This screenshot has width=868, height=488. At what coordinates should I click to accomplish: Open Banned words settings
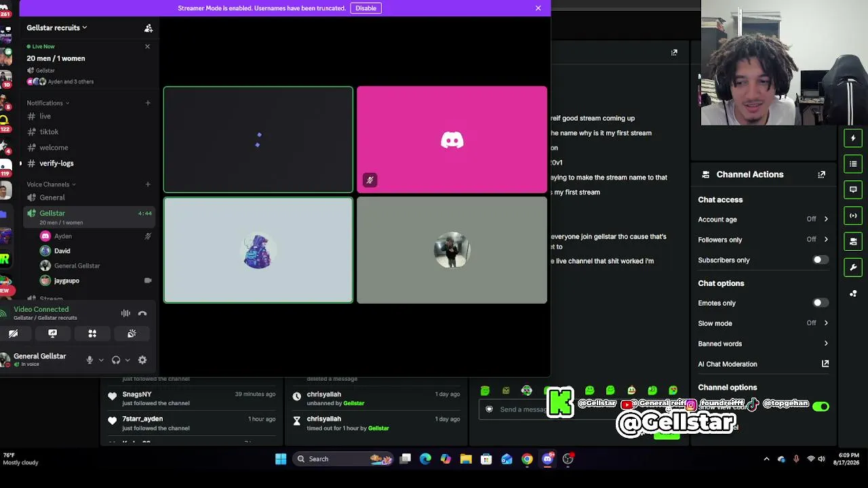[764, 344]
